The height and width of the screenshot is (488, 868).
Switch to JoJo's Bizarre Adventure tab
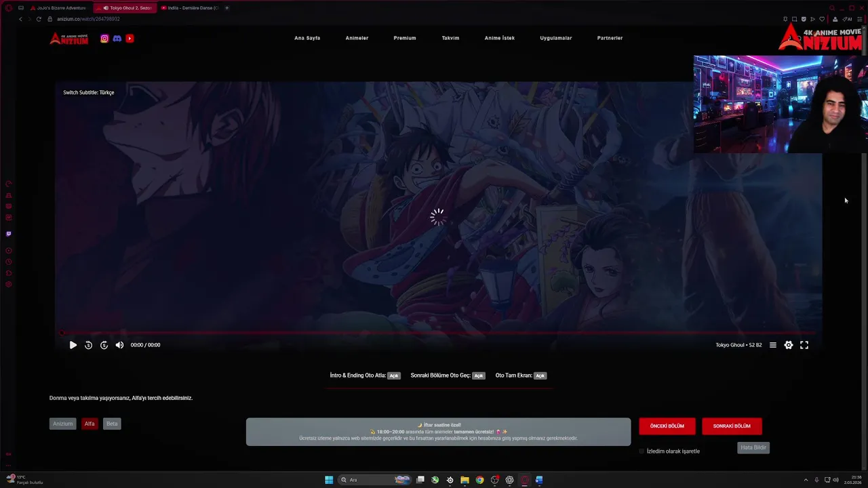[58, 8]
